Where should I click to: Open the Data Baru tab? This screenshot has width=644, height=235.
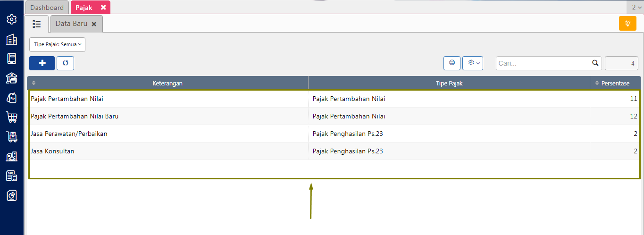(x=72, y=24)
